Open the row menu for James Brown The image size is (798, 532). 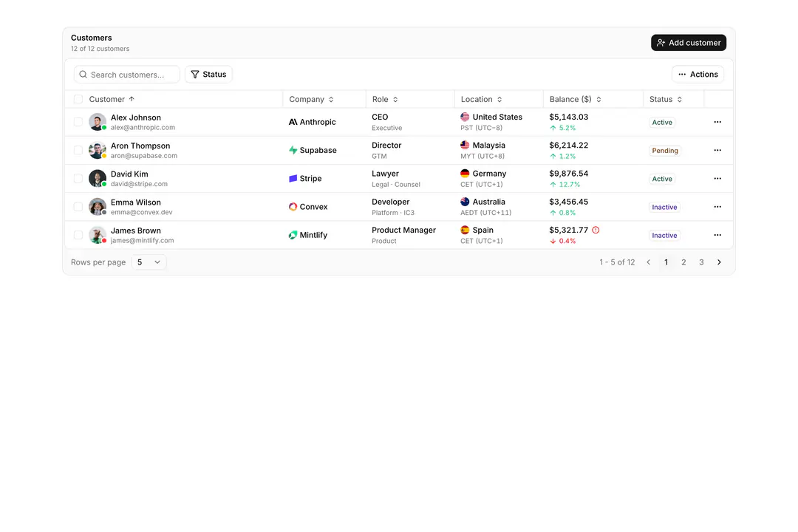[717, 235]
